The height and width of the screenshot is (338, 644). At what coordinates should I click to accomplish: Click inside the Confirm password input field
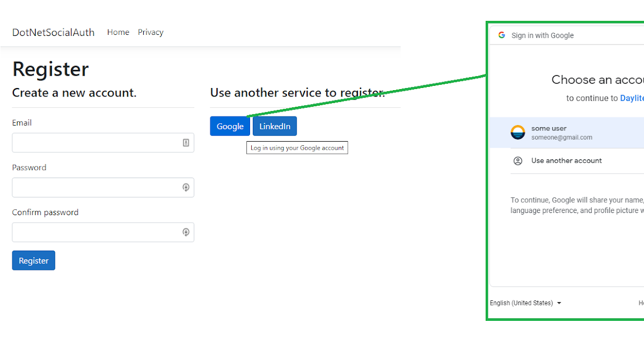pyautogui.click(x=97, y=232)
